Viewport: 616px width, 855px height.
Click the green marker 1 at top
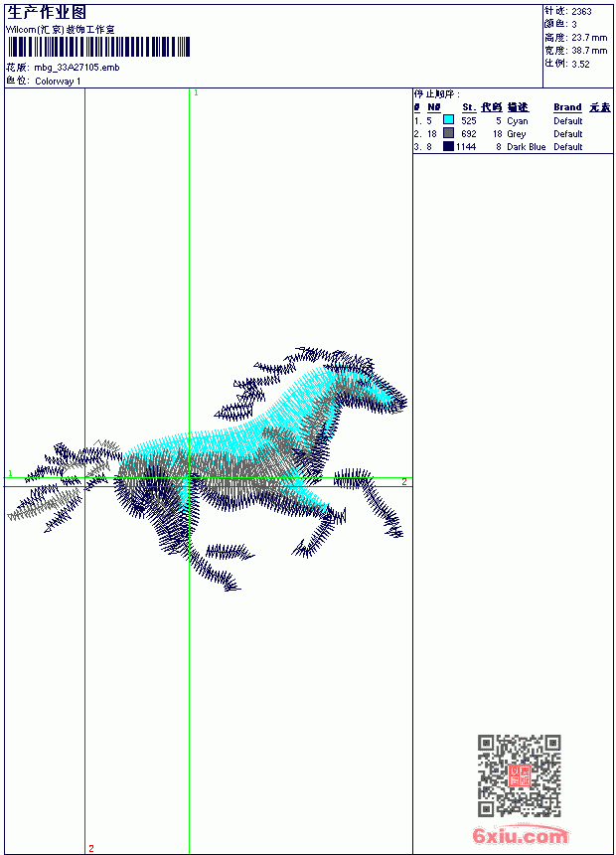pos(197,93)
